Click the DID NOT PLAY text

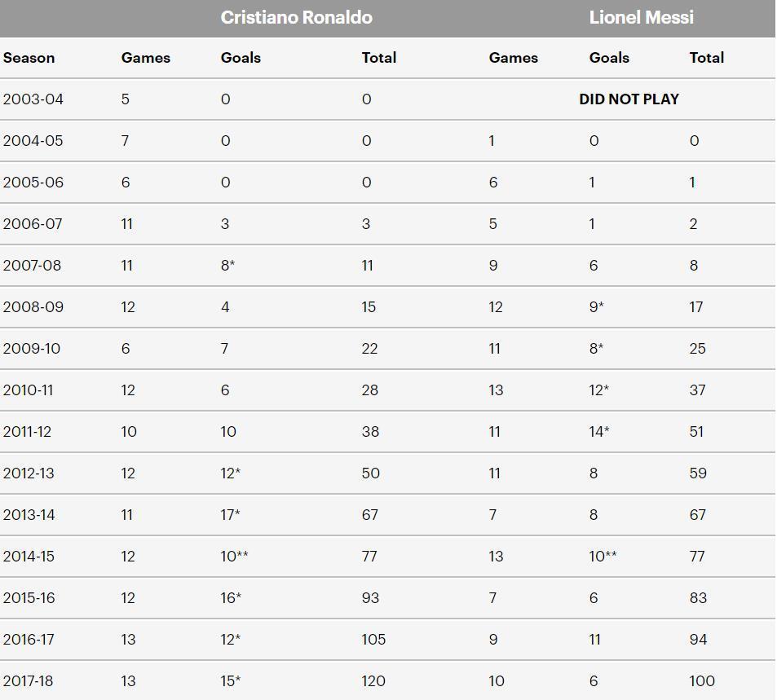(629, 99)
